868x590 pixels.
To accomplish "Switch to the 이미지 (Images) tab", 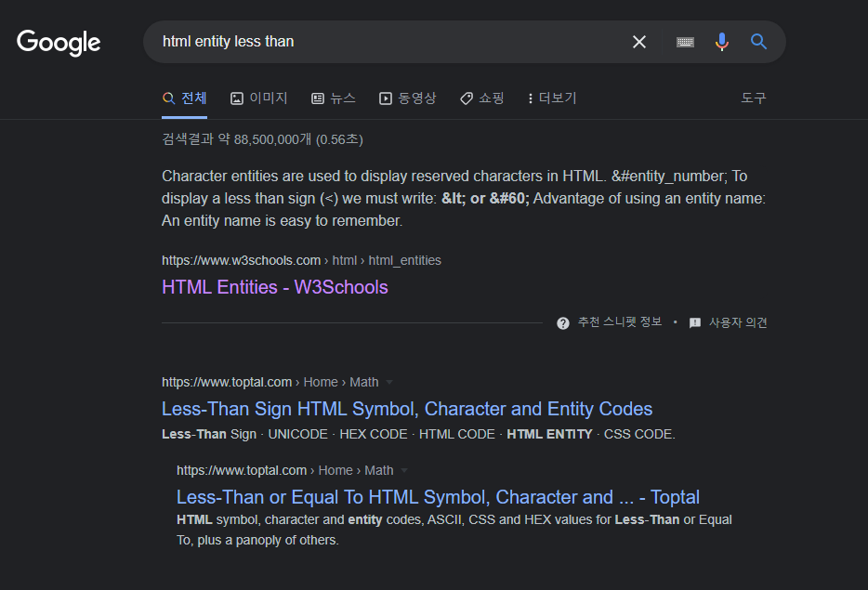I will (258, 98).
